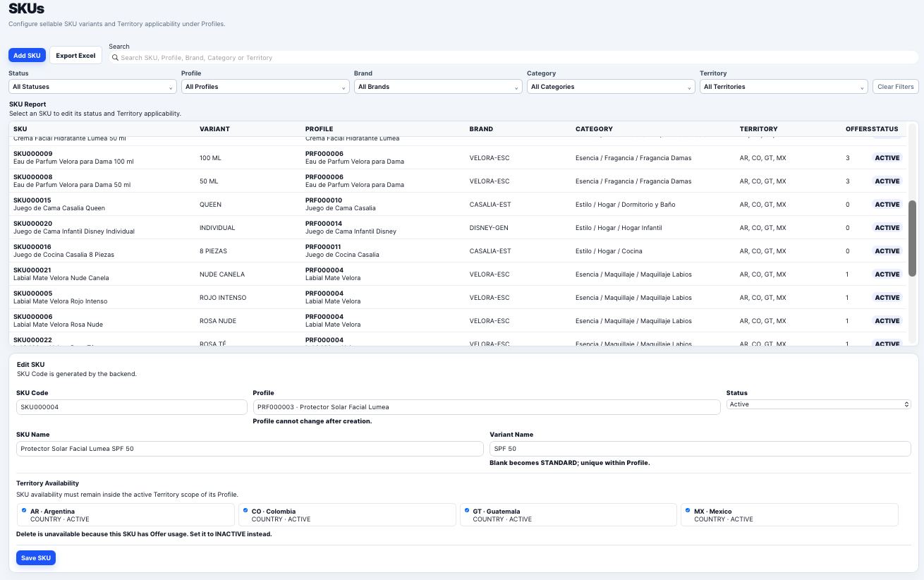Click into the SKU search field

[515, 58]
